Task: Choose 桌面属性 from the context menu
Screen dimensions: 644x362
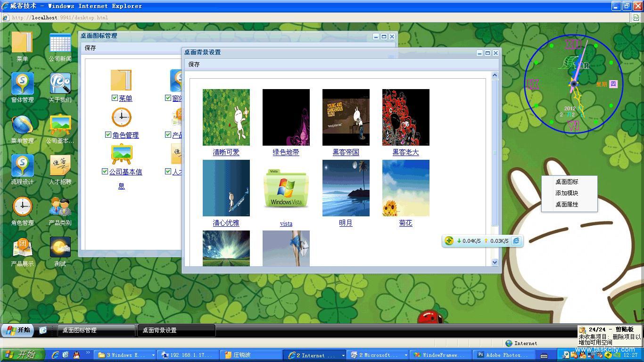Action: [x=567, y=205]
